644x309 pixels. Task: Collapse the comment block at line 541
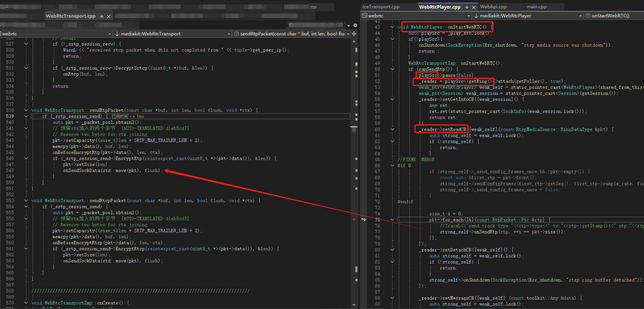pyautogui.click(x=26, y=128)
